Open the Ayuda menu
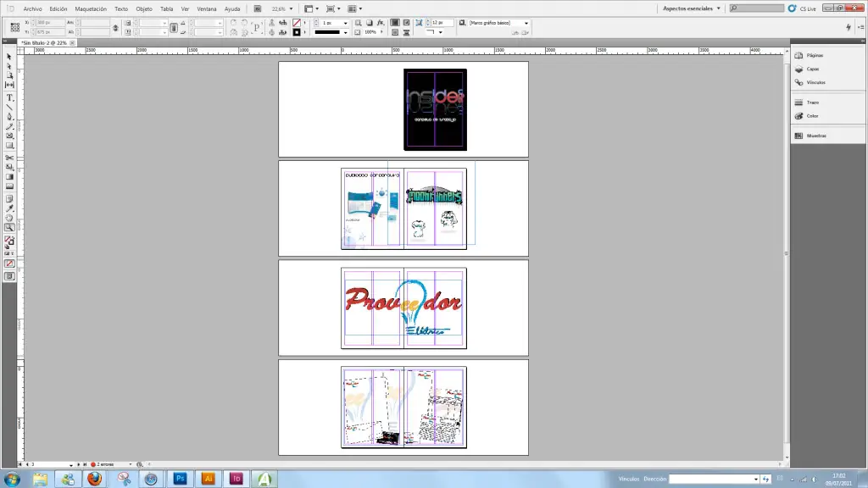 pos(232,8)
